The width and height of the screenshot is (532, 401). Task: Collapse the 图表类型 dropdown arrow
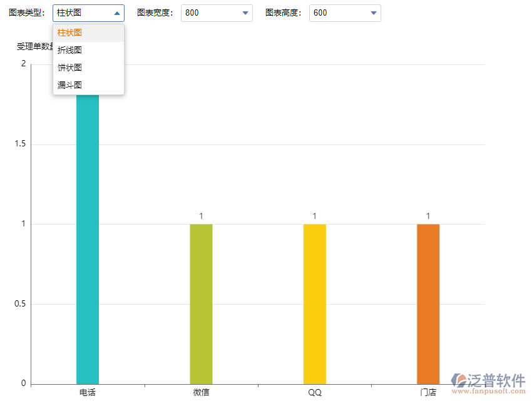point(117,13)
